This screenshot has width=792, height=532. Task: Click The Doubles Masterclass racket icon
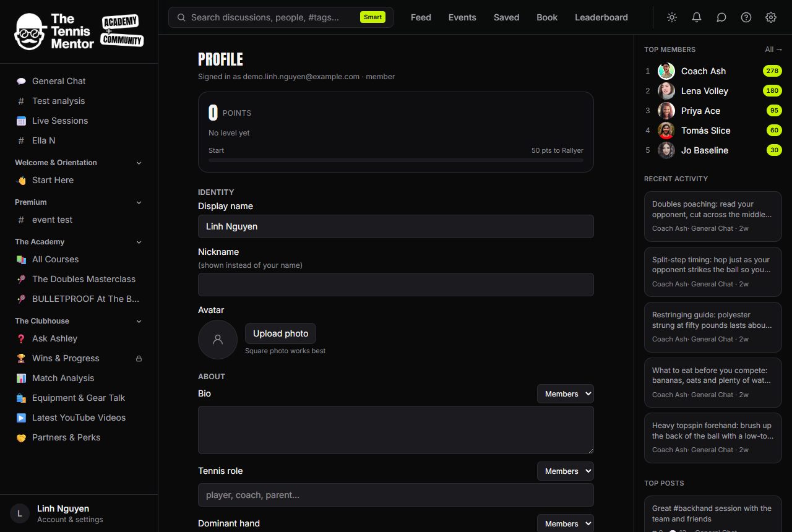pos(21,279)
